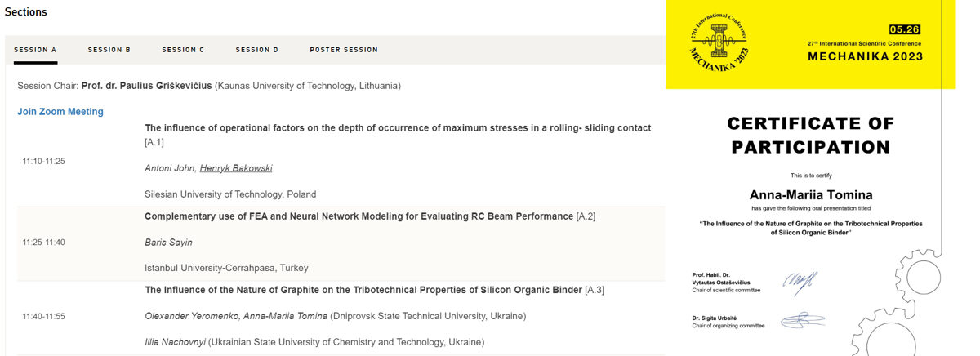The width and height of the screenshot is (980, 356).
Task: Open the Poster Session tab
Action: (344, 50)
